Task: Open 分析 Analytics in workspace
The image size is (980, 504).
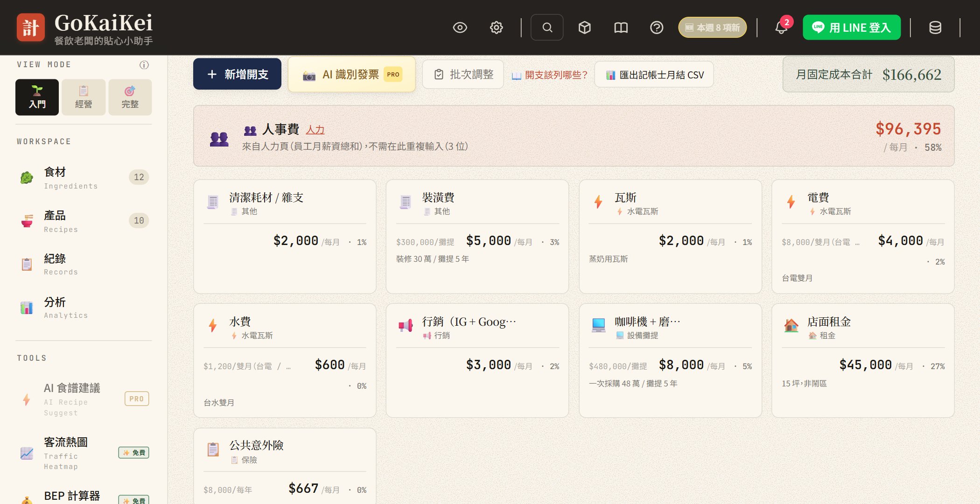Action: [84, 308]
